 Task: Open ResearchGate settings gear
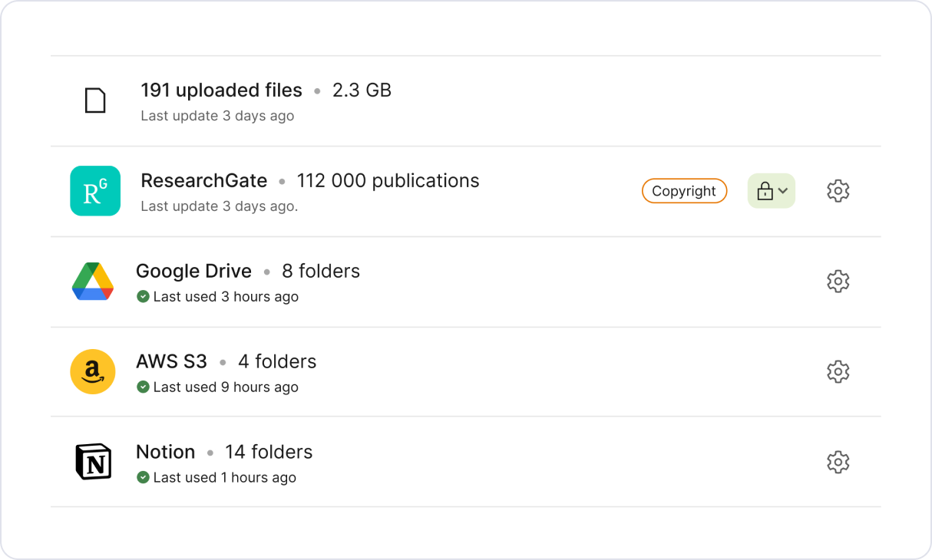coord(838,191)
